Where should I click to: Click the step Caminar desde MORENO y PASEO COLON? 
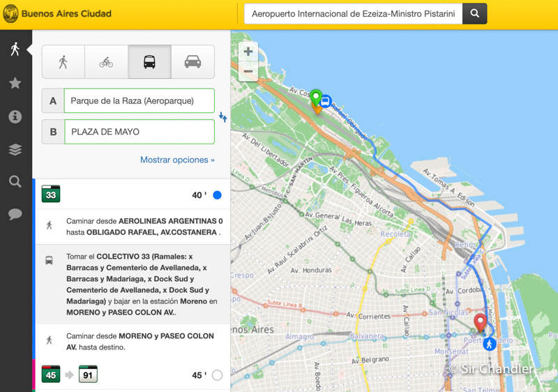(x=133, y=342)
